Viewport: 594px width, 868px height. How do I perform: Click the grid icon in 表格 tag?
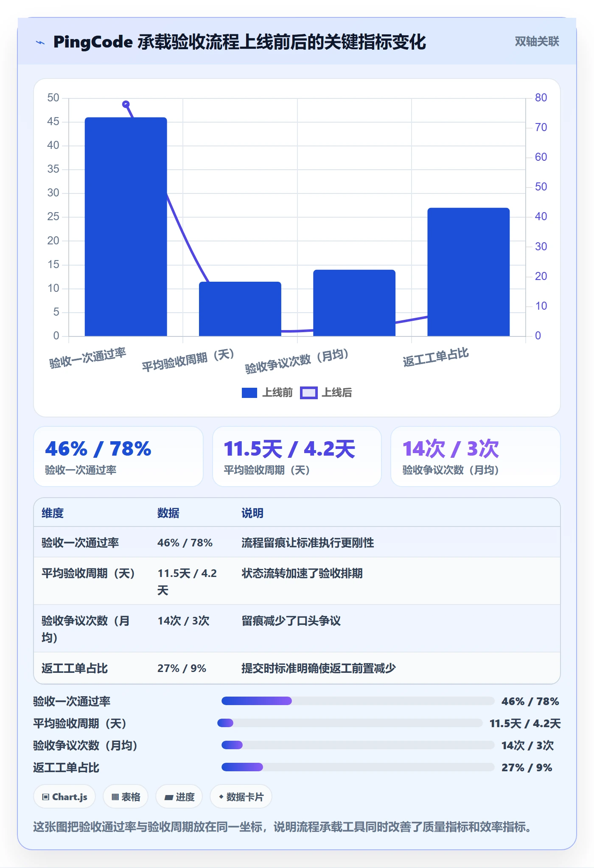pyautogui.click(x=115, y=797)
